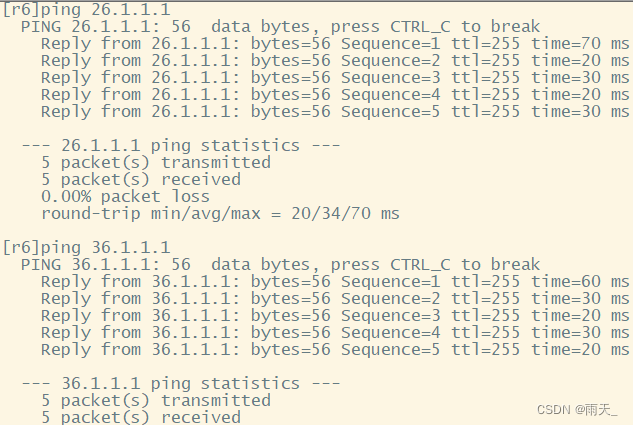Place cursor on 26.1.1.1 reply Sequence=4
This screenshot has height=425, width=633.
point(335,95)
